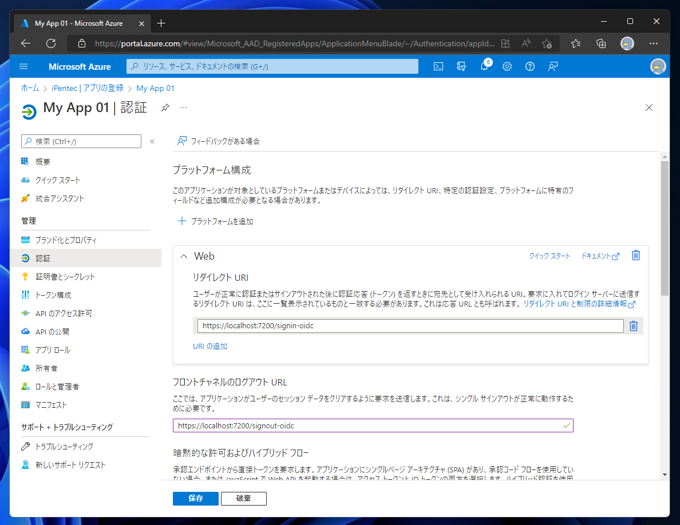Screen dimensions: 680x525
Task: Open the browser favorites list
Action: (x=575, y=43)
